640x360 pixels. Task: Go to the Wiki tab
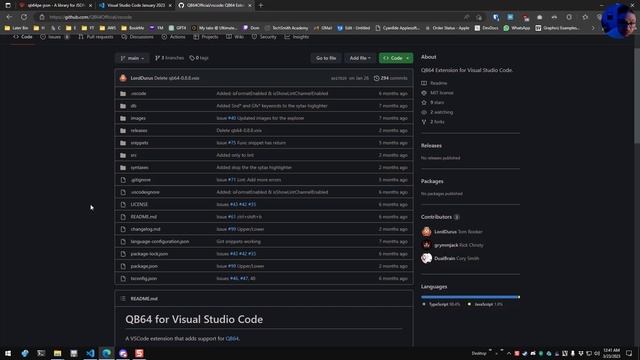point(235,37)
